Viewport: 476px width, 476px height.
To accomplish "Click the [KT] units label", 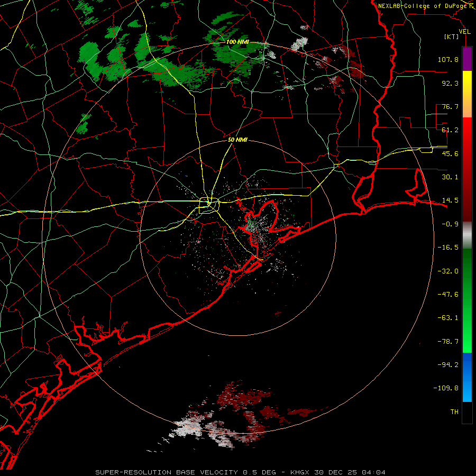I will tap(452, 36).
